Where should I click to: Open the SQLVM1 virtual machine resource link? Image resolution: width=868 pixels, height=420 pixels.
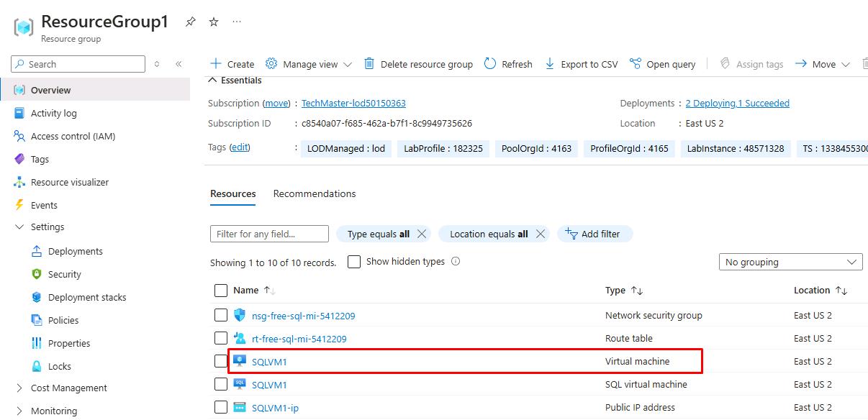tap(269, 362)
